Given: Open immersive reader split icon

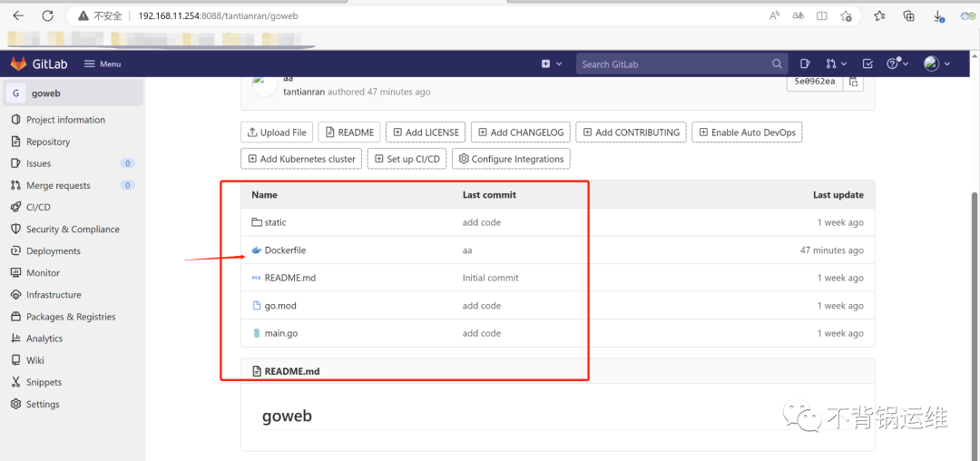Looking at the screenshot, I should tap(822, 16).
